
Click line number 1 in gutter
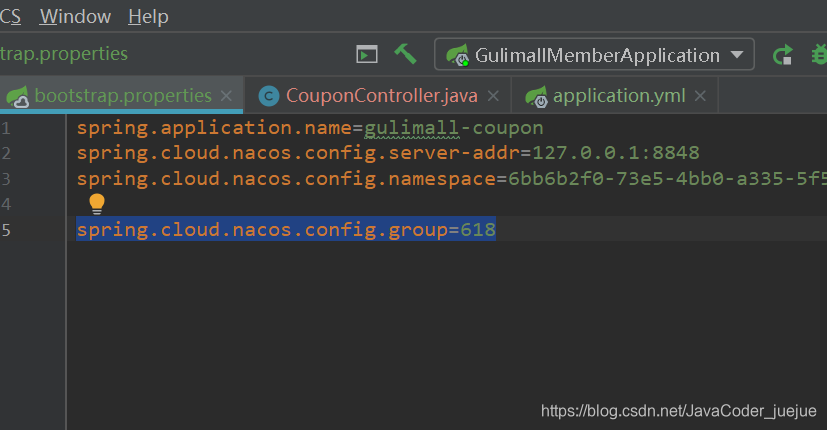5,128
